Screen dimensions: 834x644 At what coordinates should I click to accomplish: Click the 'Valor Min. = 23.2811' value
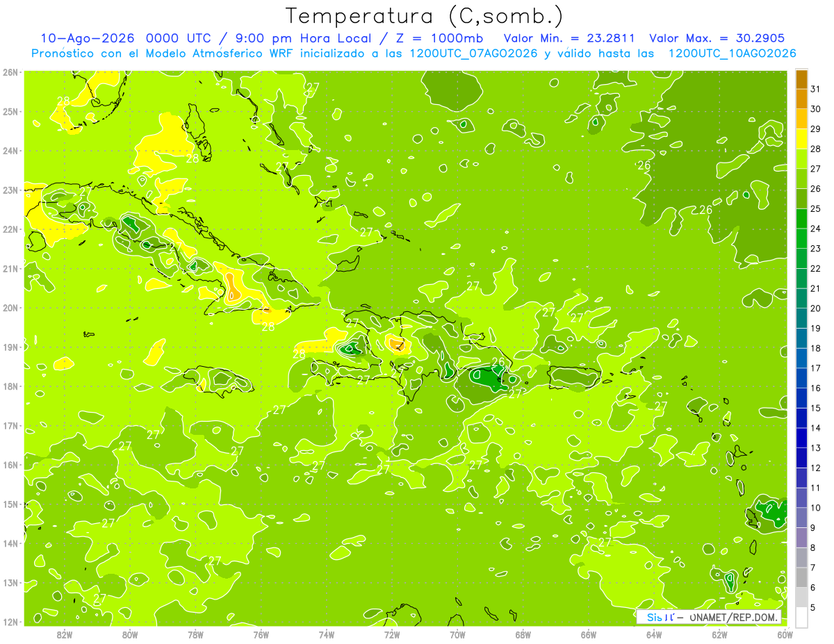[x=570, y=38]
